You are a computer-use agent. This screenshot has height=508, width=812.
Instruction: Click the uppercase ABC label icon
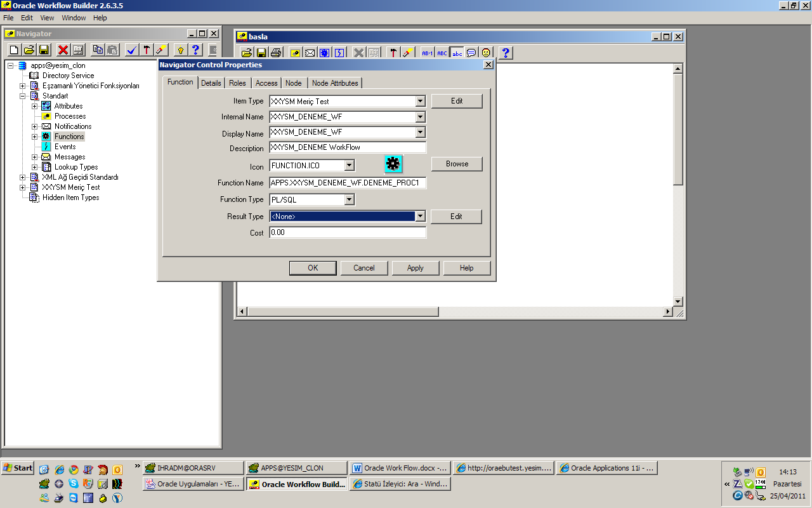(442, 53)
